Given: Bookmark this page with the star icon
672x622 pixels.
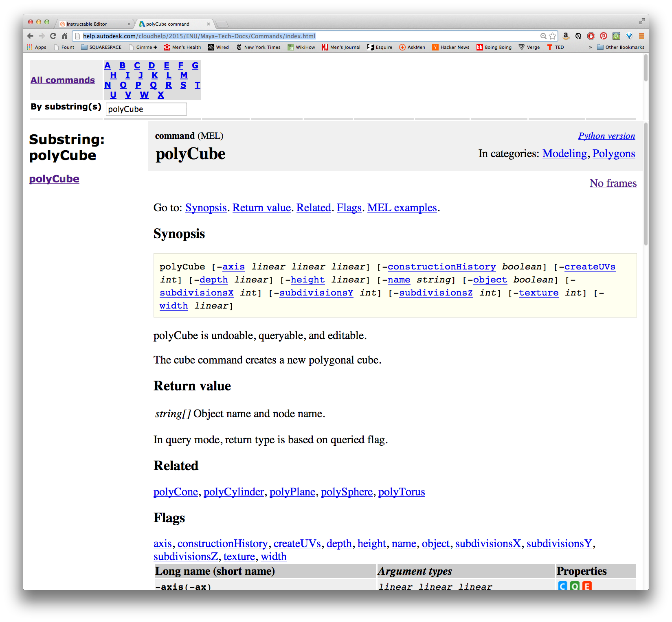Looking at the screenshot, I should pos(552,36).
